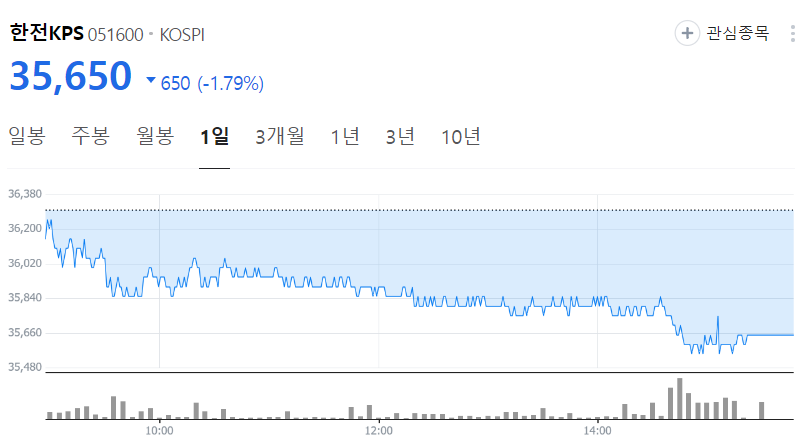Viewport: 802px width, 439px height.
Task: Click the 12:00 time axis label
Action: [378, 431]
